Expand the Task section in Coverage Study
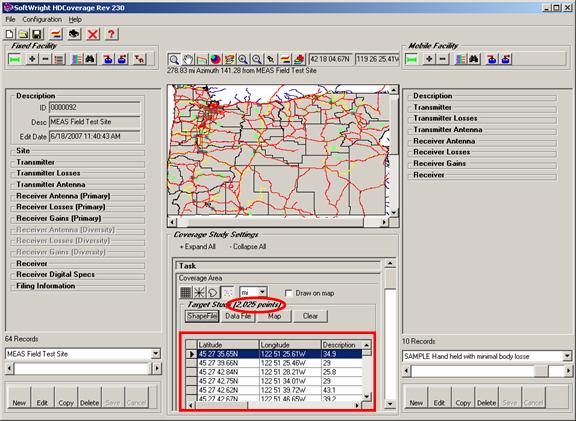 coord(278,266)
